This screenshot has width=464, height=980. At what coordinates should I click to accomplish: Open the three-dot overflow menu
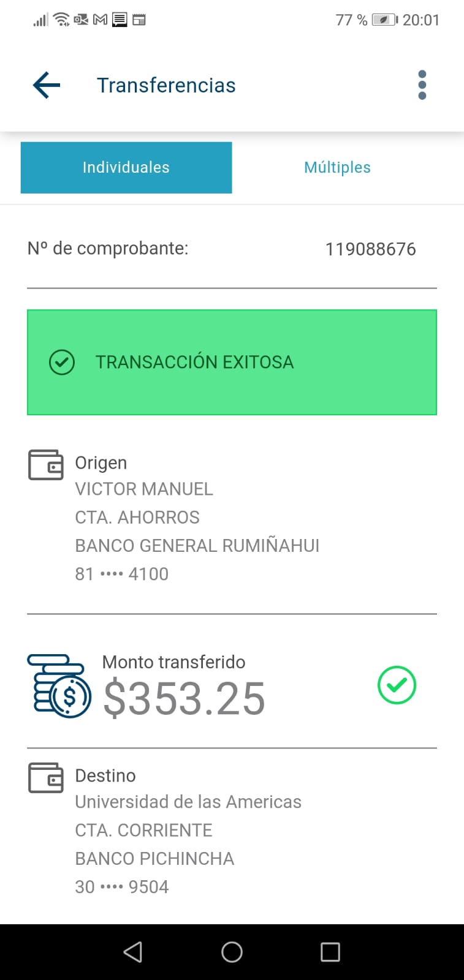click(x=422, y=85)
